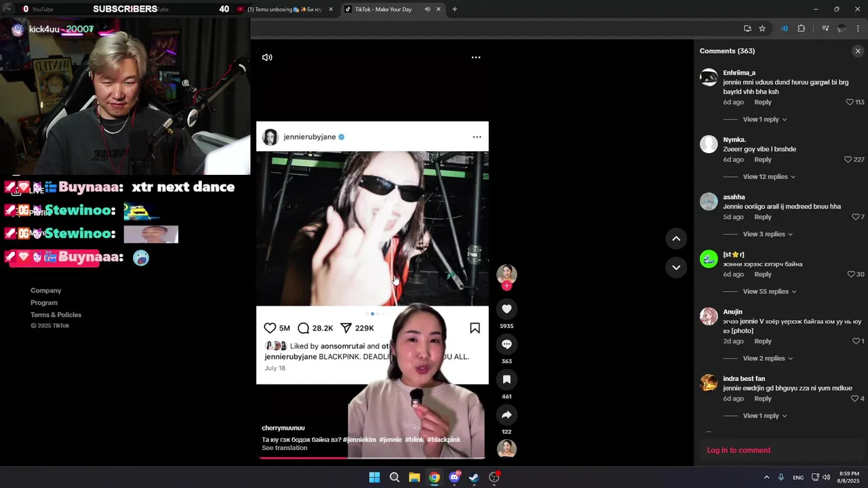This screenshot has width=868, height=488.
Task: Open the sound disc at video bottom
Action: point(507,449)
